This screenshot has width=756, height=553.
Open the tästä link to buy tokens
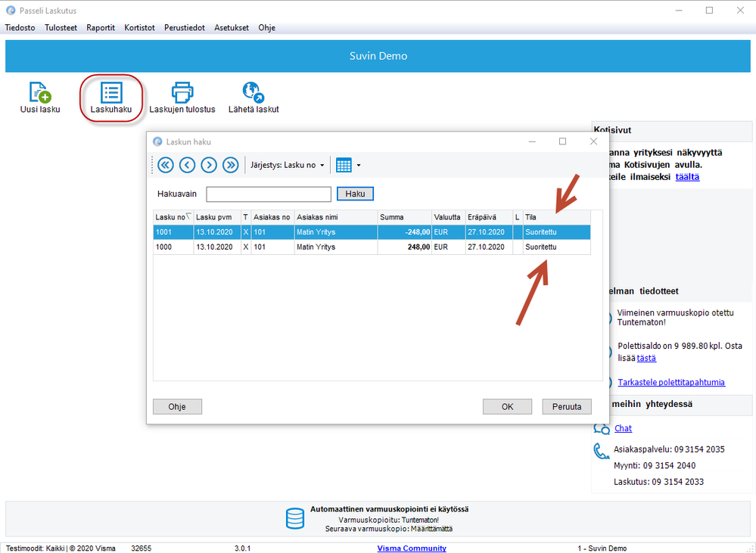pos(646,358)
